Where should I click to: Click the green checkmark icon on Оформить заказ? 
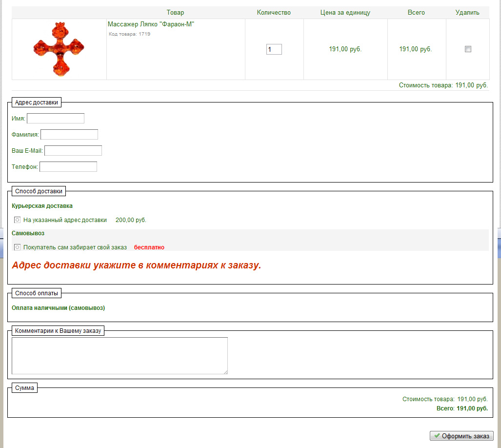coord(437,435)
